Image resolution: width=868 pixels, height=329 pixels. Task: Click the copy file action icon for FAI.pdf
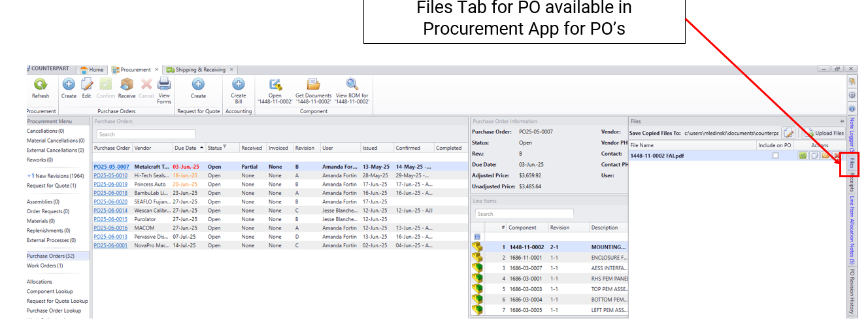pos(814,156)
